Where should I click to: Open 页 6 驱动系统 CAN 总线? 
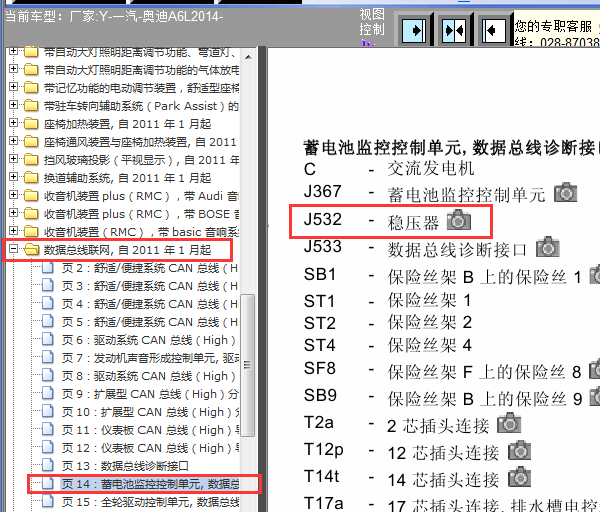pos(148,340)
